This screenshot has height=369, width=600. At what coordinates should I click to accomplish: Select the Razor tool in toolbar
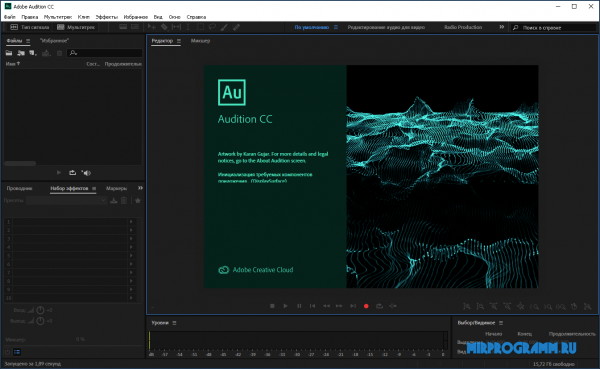click(164, 27)
